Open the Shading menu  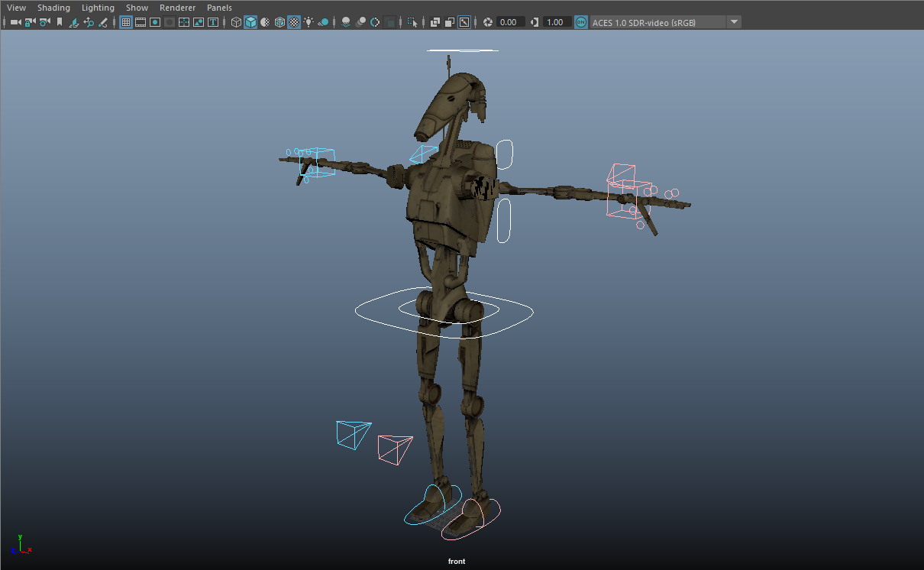coord(53,8)
